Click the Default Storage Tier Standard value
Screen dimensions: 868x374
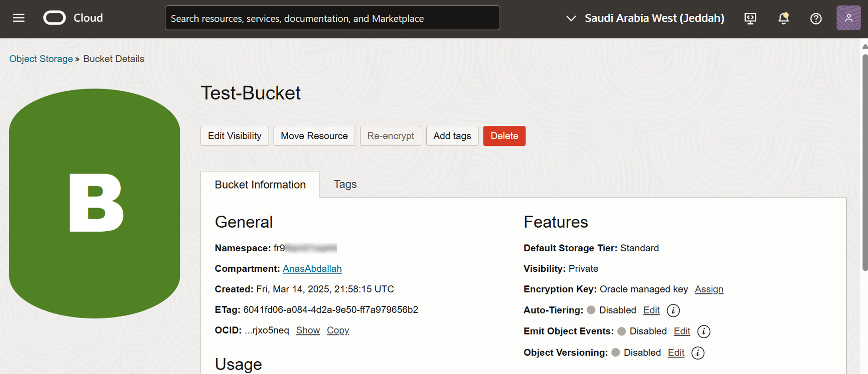639,248
